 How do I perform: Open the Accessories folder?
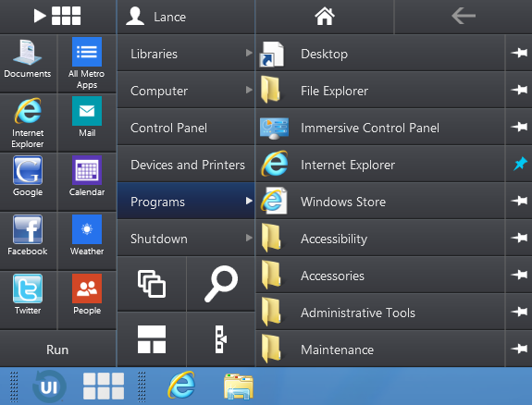coord(380,276)
